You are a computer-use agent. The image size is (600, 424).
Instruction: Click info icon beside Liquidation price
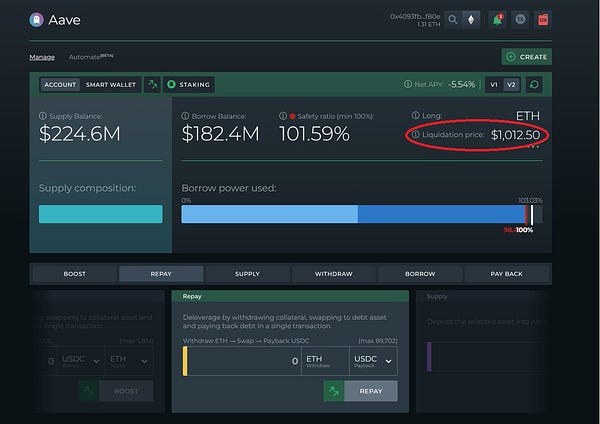416,134
